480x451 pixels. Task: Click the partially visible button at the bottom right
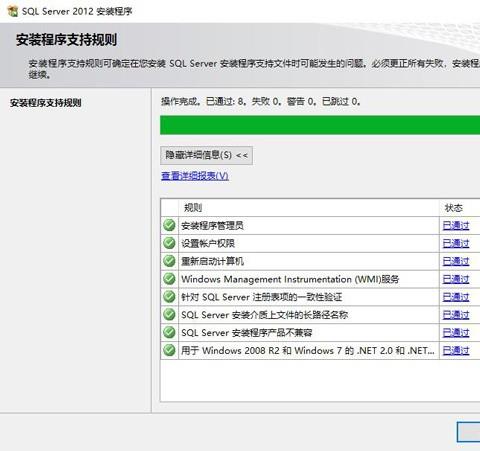468,432
